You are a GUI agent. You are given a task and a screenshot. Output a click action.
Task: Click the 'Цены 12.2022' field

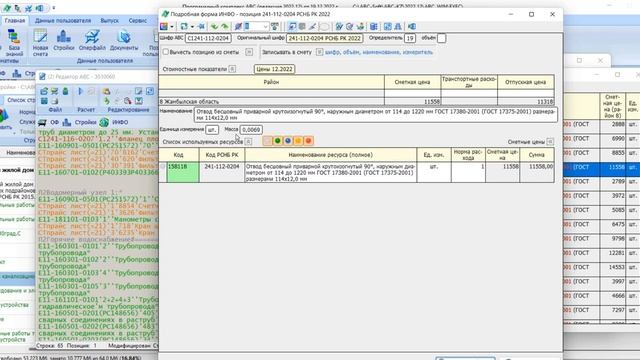[274, 69]
